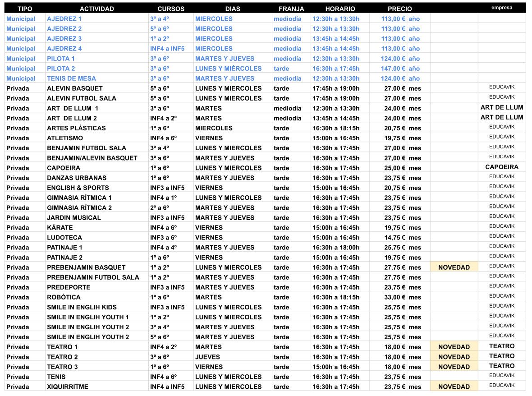The height and width of the screenshot is (396, 532).
Task: Click the 33,00 € price cell
Action: (394, 297)
